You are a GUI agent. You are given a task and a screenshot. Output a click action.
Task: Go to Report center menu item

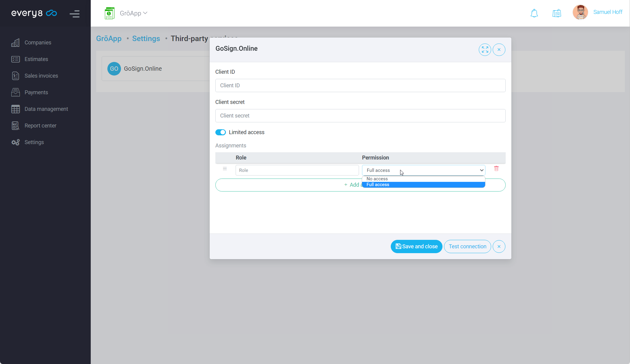pos(40,126)
